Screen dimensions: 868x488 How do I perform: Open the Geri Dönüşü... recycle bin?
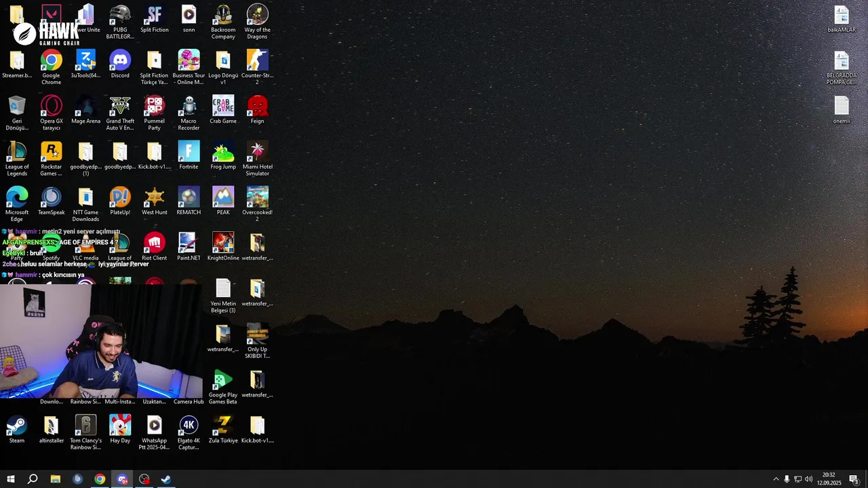(17, 113)
